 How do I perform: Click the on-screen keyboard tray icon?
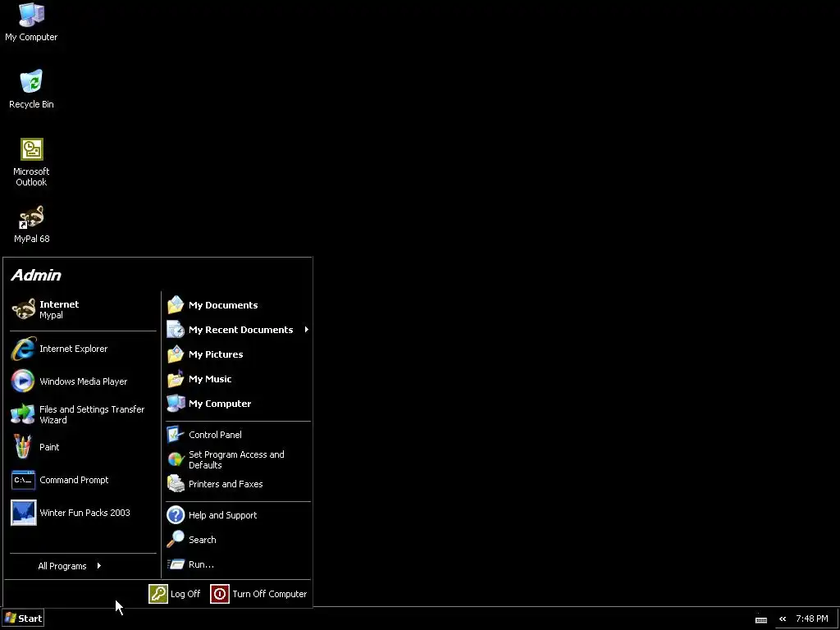click(x=760, y=619)
